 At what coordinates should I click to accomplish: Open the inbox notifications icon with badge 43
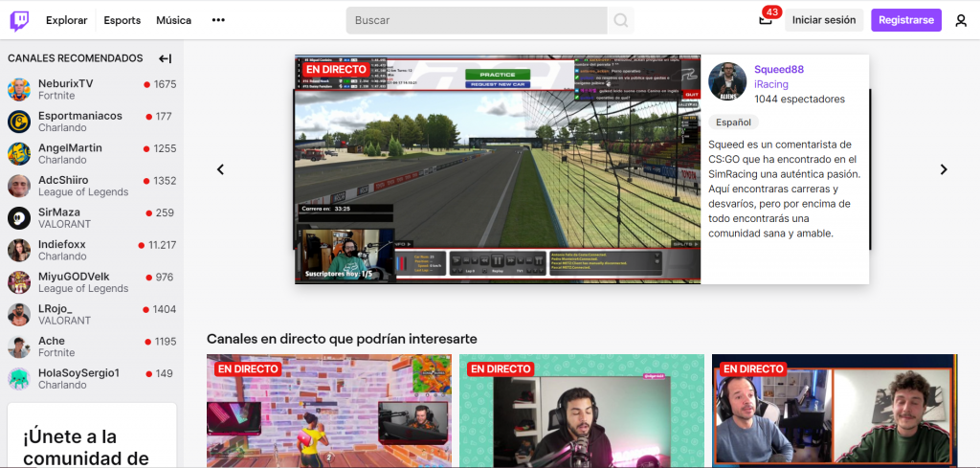pos(766,20)
